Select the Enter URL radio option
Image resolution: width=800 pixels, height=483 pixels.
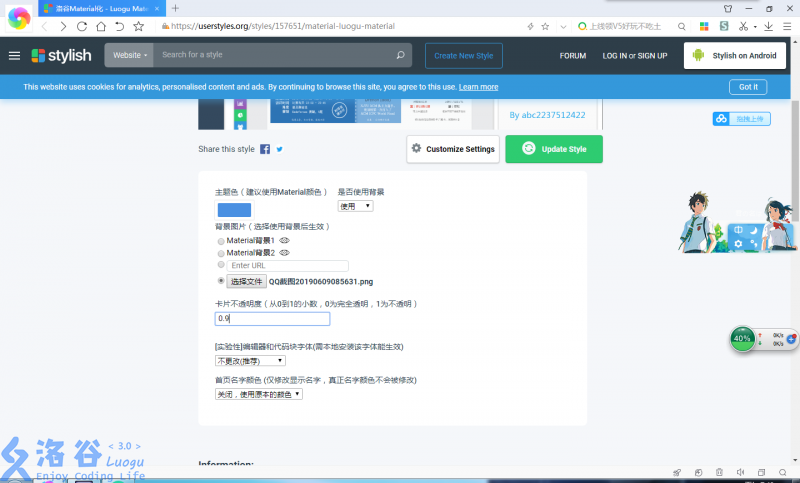click(221, 265)
